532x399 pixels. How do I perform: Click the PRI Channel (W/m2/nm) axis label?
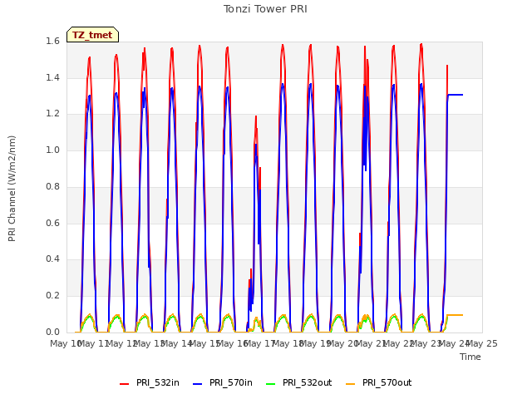pos(12,189)
